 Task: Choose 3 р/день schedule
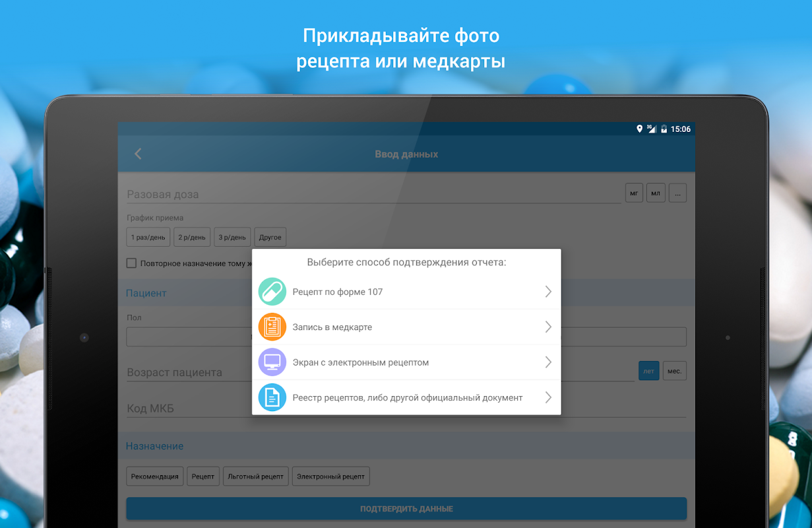pyautogui.click(x=232, y=238)
